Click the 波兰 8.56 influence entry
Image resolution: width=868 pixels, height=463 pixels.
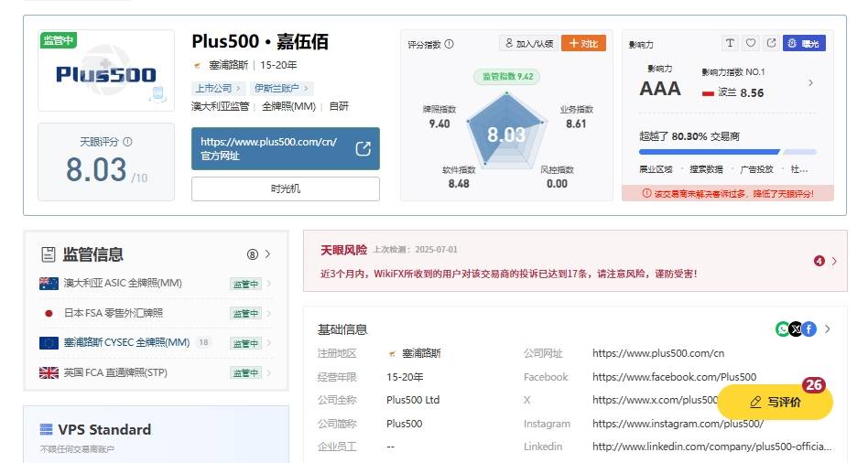pyautogui.click(x=732, y=93)
